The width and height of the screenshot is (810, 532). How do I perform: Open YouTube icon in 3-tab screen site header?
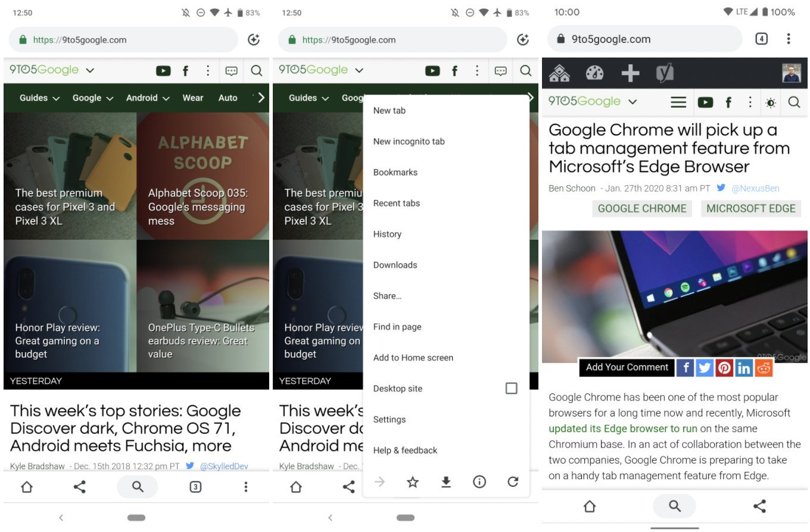tap(163, 71)
